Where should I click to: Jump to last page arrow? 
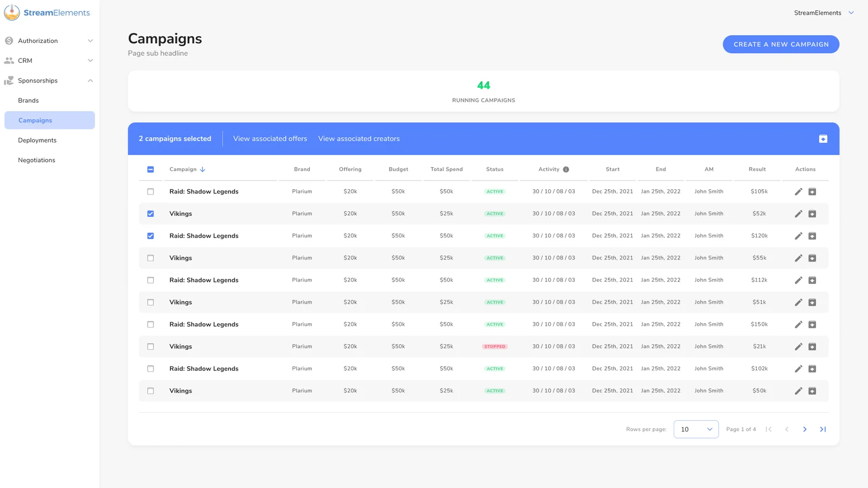point(823,429)
